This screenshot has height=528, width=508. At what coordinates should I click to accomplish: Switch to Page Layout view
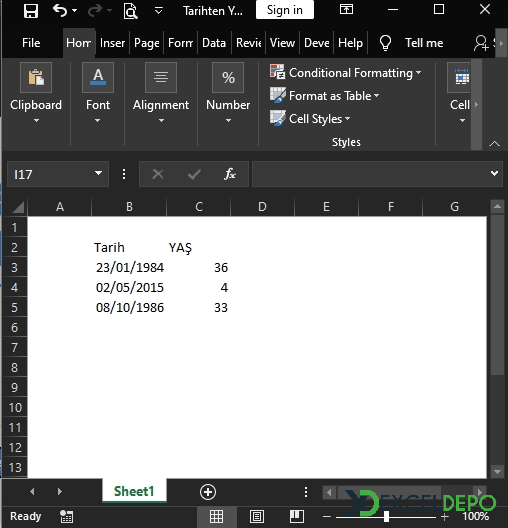(x=257, y=516)
